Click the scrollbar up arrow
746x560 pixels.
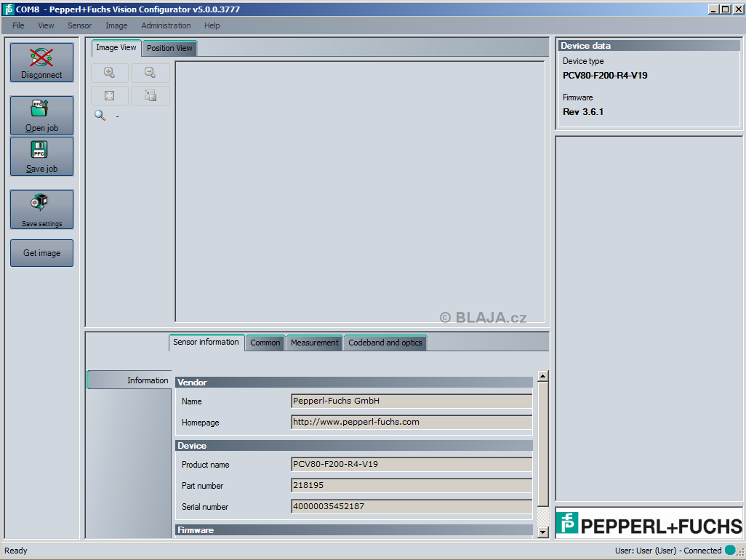543,376
